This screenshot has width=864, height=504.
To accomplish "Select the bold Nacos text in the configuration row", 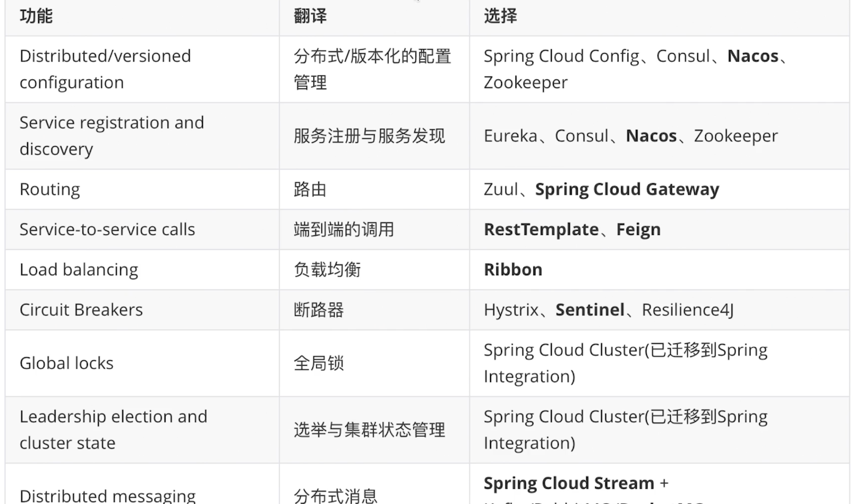I will [753, 56].
